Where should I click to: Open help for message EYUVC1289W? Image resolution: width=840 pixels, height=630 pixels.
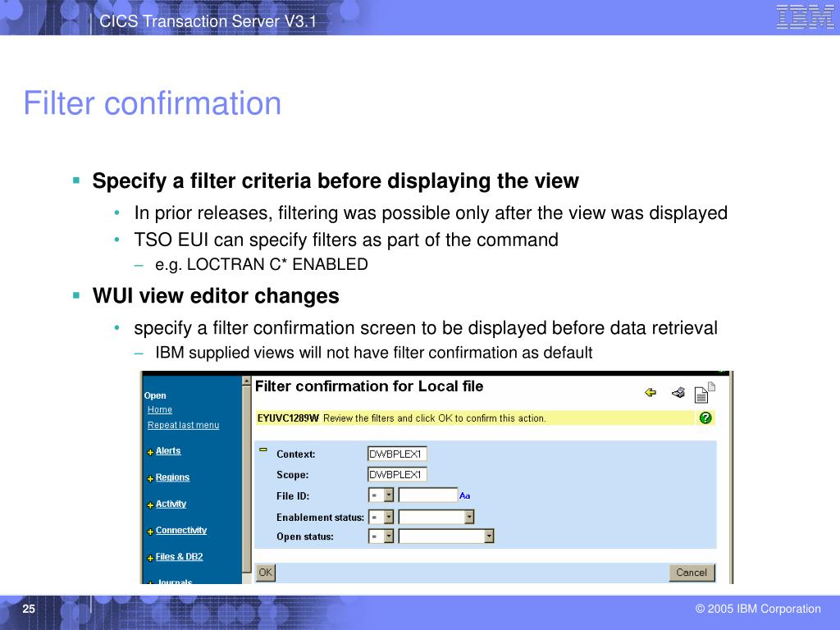pos(705,418)
